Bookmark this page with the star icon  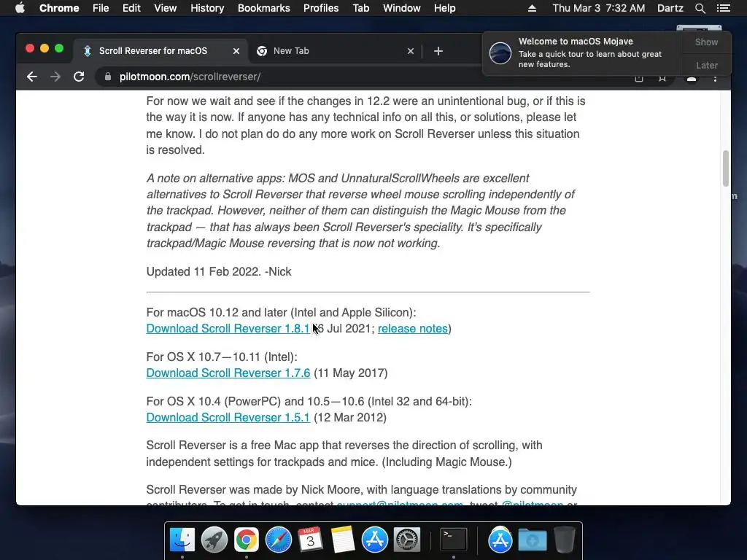[662, 79]
